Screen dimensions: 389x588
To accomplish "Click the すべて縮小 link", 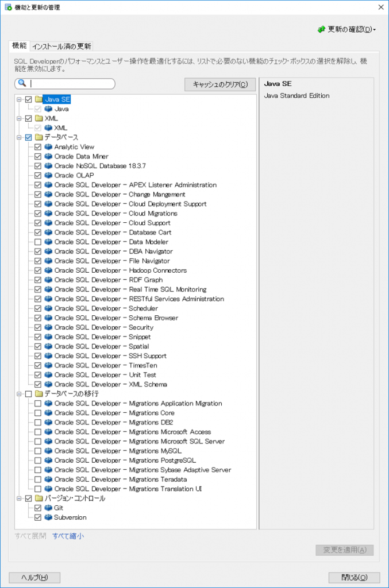I will point(68,536).
